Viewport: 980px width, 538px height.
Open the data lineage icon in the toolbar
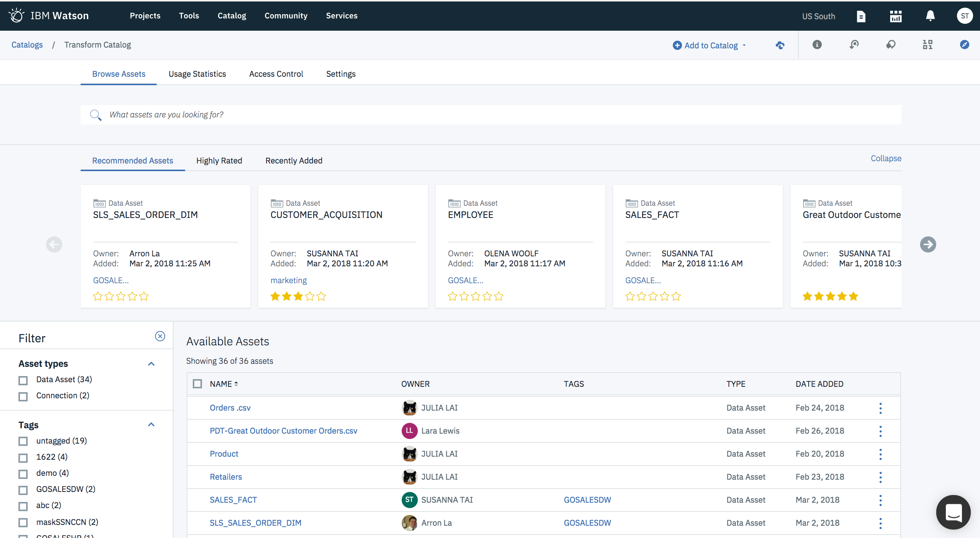tap(854, 45)
